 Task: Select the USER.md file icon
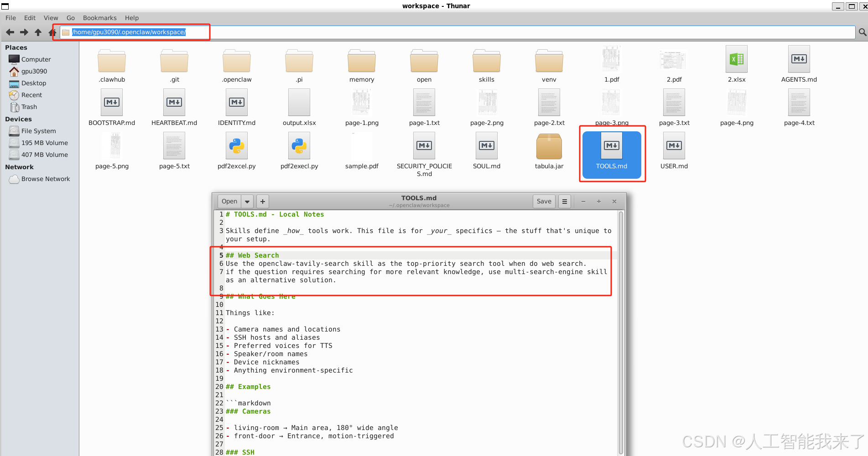(x=674, y=145)
